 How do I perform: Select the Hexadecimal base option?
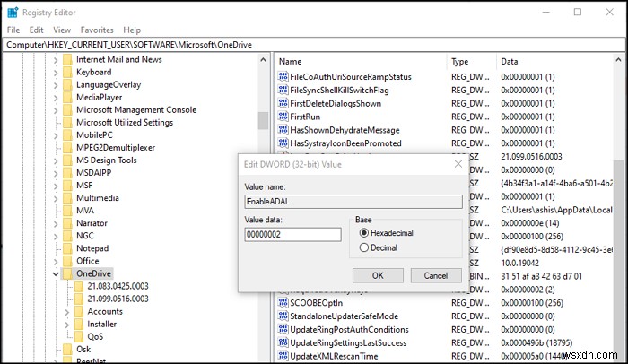tap(364, 233)
